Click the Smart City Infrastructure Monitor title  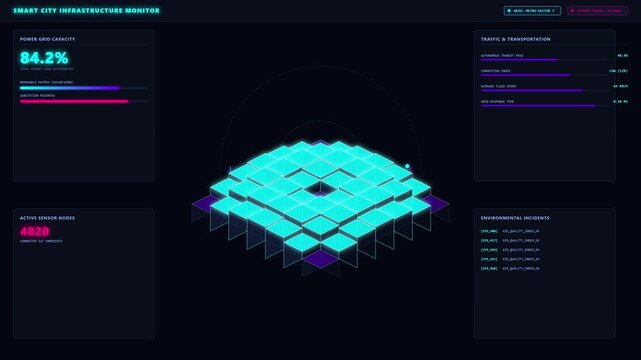click(86, 11)
